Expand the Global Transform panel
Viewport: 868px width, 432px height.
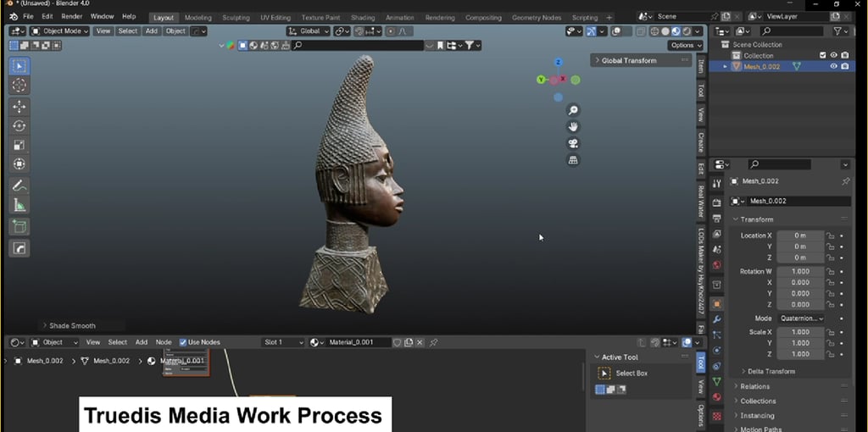[641, 60]
